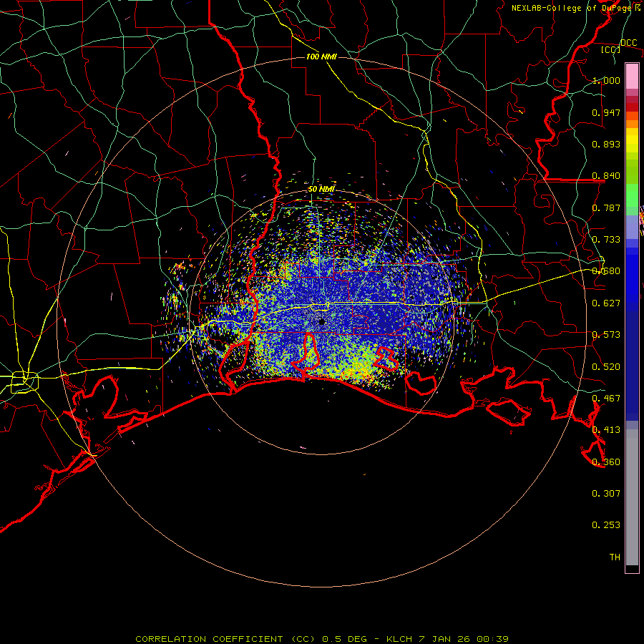The width and height of the screenshot is (644, 644).
Task: Click the 0.467 scale value
Action: [x=606, y=399]
